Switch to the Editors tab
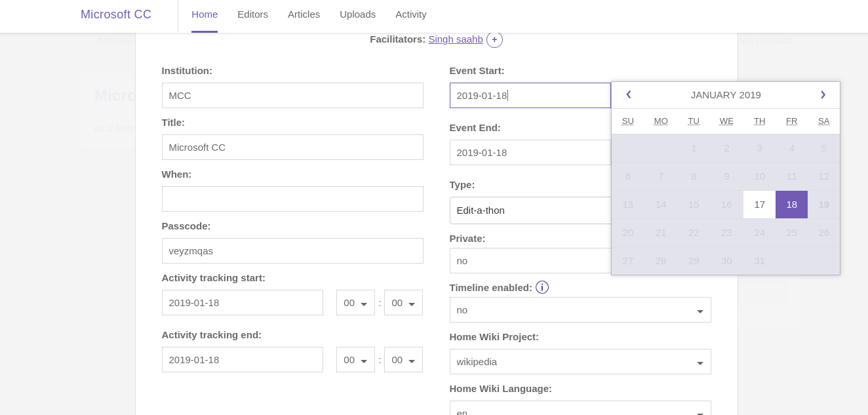The width and height of the screenshot is (868, 415). [252, 14]
